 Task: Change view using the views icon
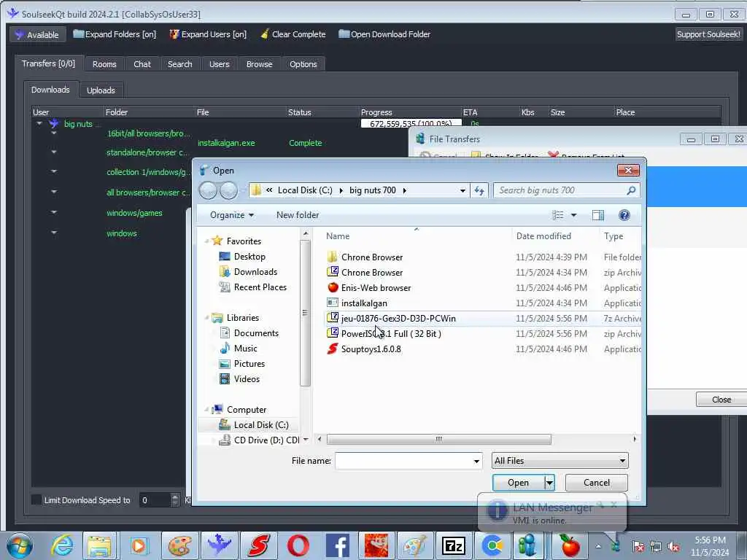tap(557, 215)
